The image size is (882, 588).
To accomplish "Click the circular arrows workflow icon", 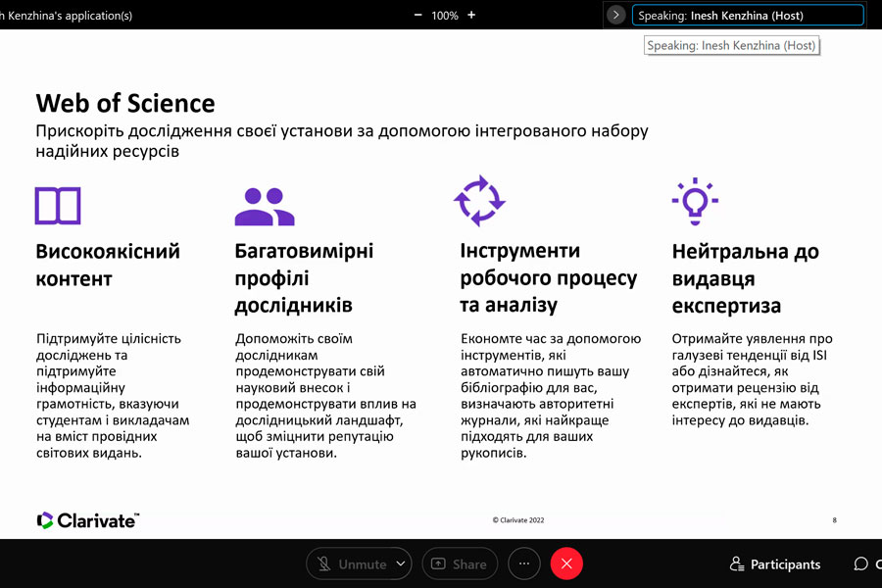I will (479, 201).
